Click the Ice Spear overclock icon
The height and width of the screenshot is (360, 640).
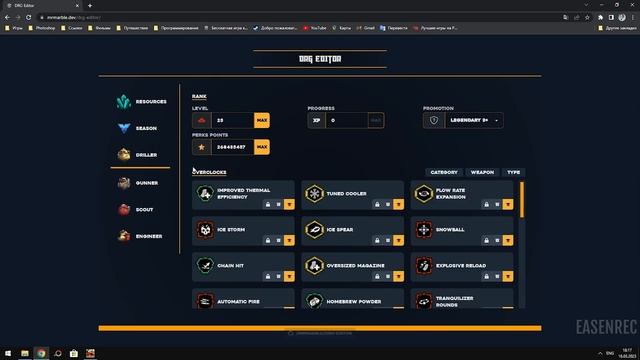pos(314,229)
